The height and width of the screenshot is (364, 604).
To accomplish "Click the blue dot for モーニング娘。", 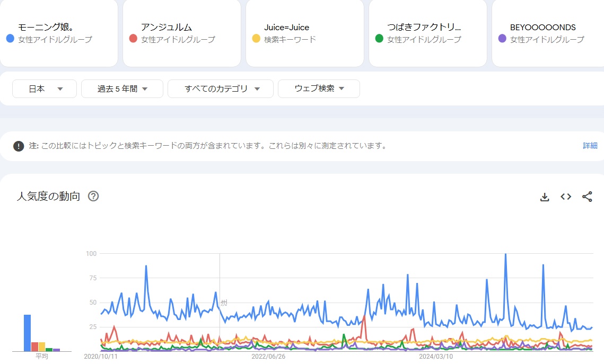I will click(10, 39).
